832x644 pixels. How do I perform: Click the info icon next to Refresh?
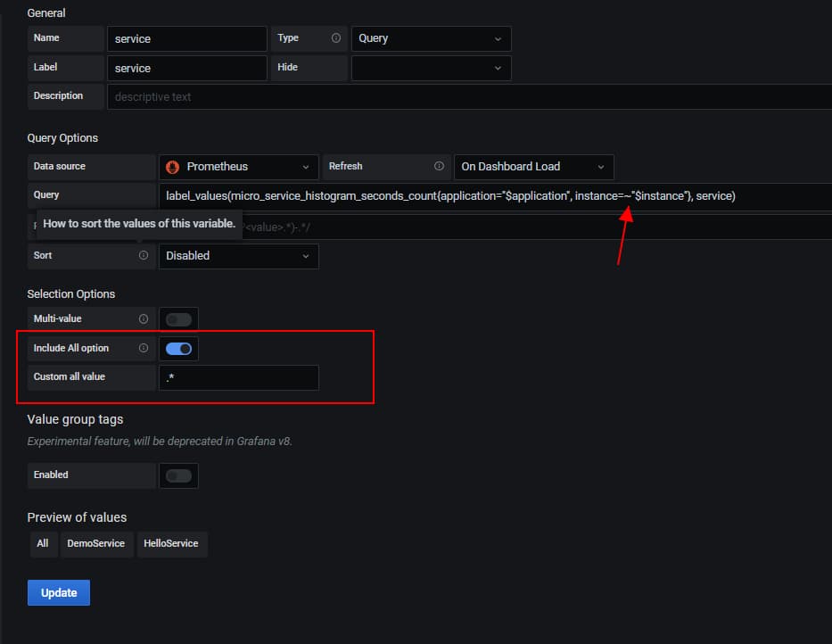[439, 167]
